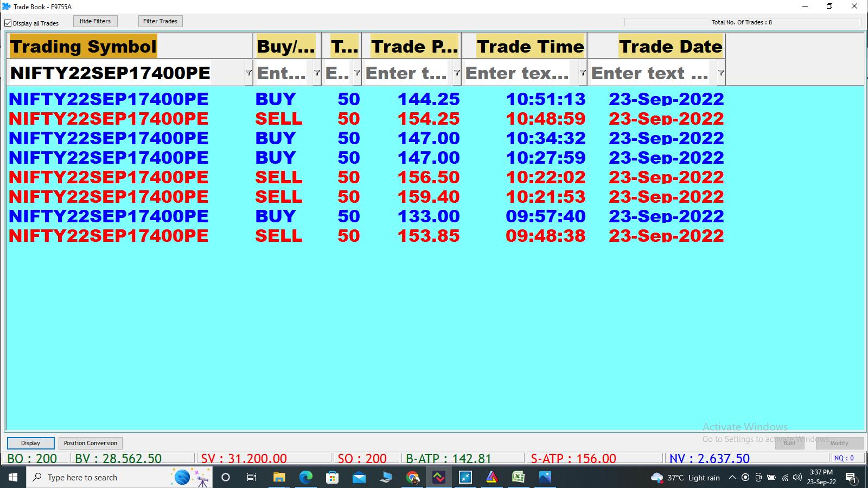
Task: Open filter dropdown for Trade Price column
Action: click(x=457, y=73)
